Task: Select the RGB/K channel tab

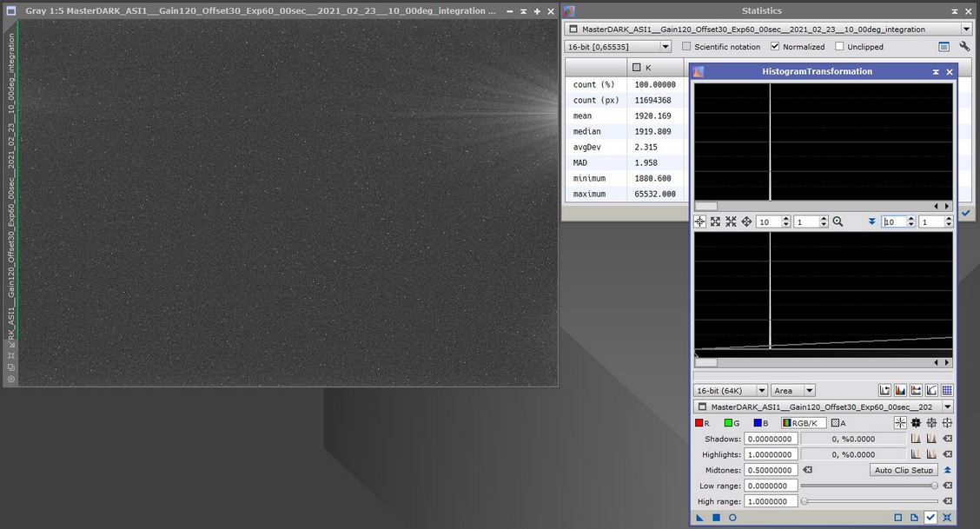Action: pyautogui.click(x=804, y=423)
